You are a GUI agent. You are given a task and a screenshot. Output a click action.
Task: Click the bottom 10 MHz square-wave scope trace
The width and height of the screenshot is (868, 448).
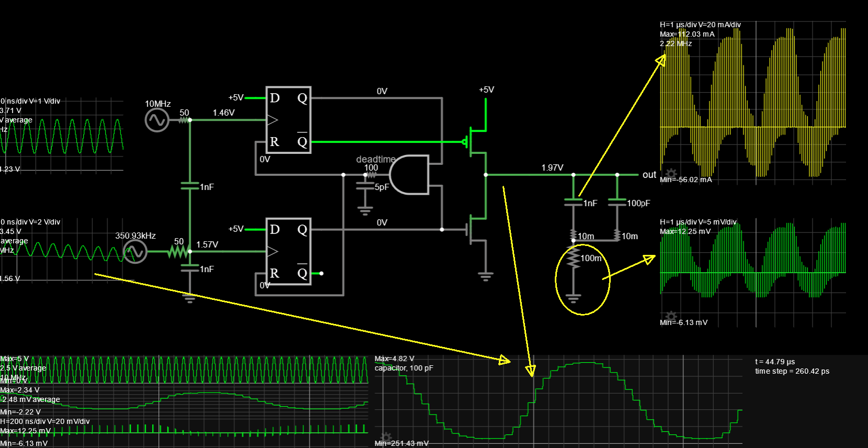click(184, 370)
